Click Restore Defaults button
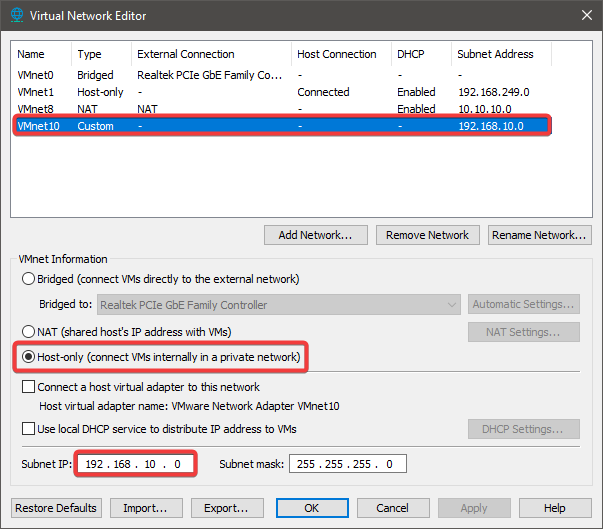 [57, 507]
